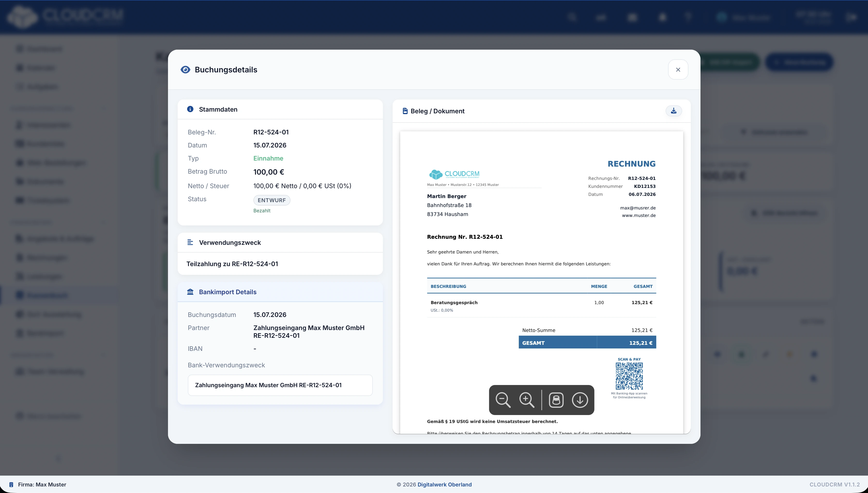Screen dimensions: 868x493
Task: Click the Partner value Zahlungseingang Max Muster GmbH
Action: (309, 331)
